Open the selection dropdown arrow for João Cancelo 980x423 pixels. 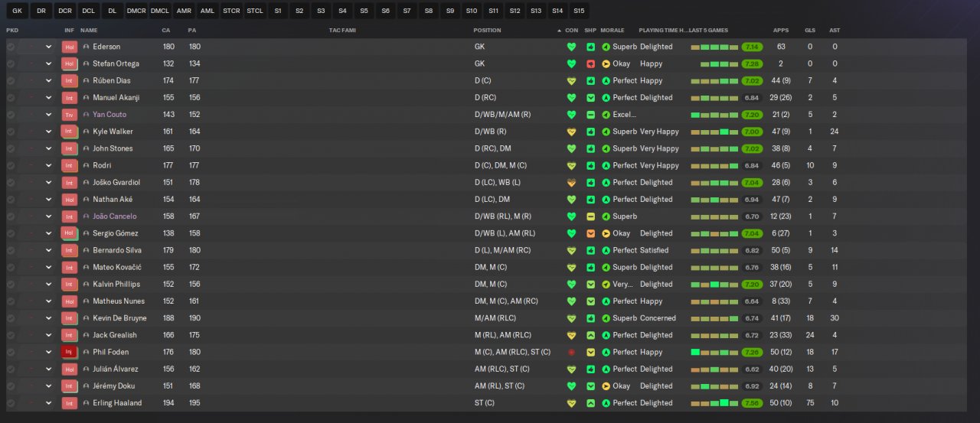(x=49, y=216)
